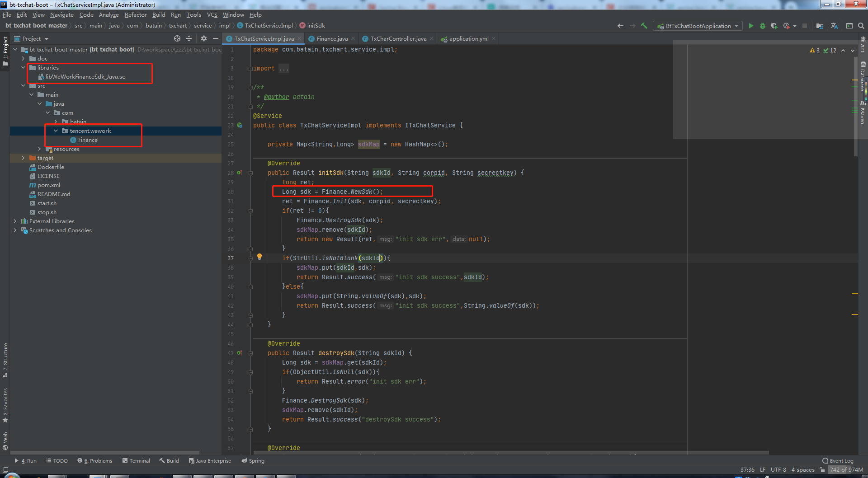868x478 pixels.
Task: Toggle the Terminal tool window
Action: (136, 461)
